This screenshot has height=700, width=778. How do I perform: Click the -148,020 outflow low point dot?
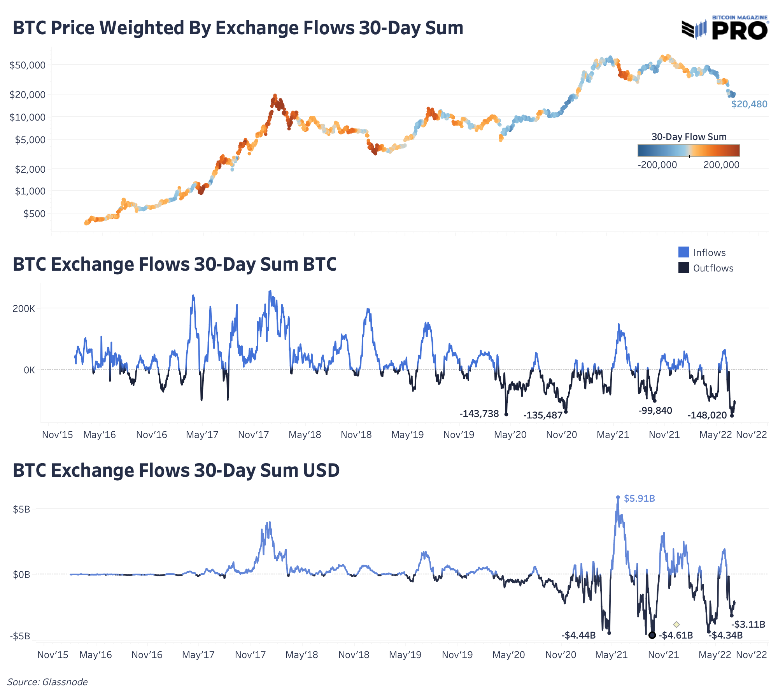[732, 416]
